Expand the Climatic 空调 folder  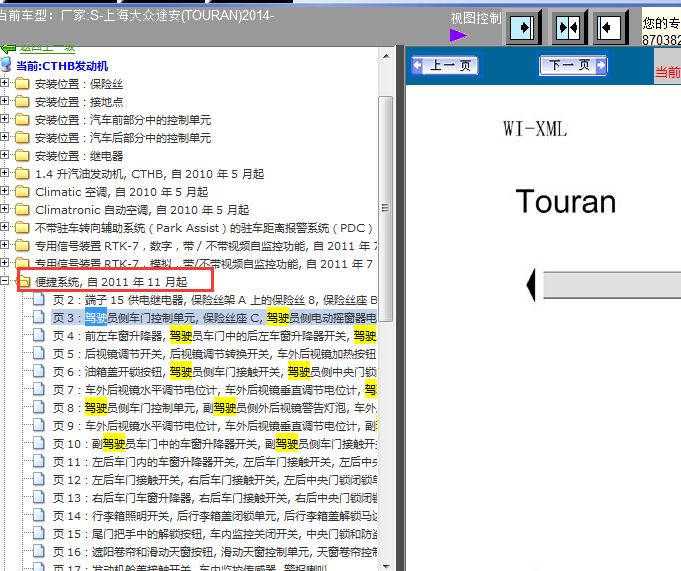[x=4, y=191]
